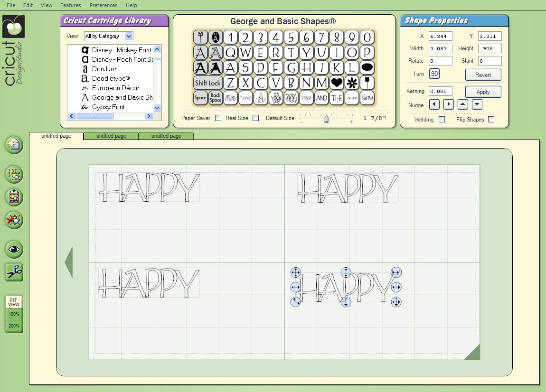Click library list scroll-up arrow
546x392 pixels.
[157, 49]
